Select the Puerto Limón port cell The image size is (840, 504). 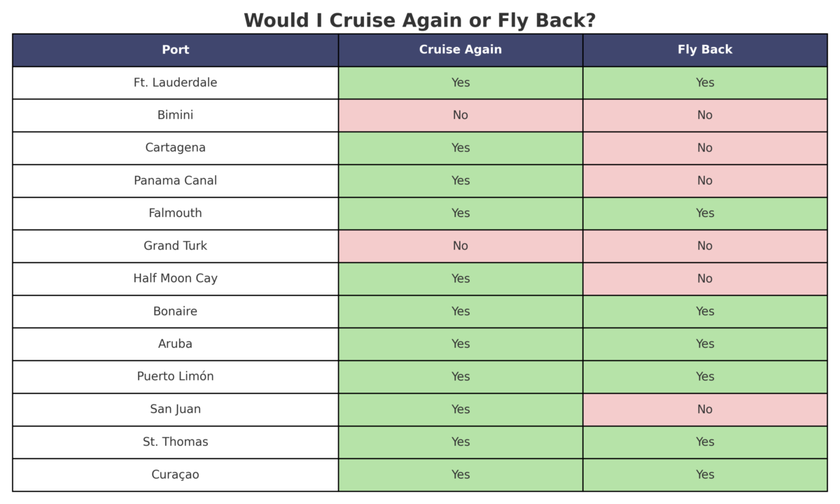pos(175,377)
